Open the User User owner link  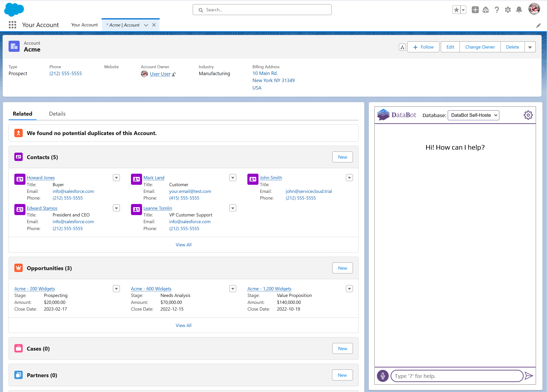[x=160, y=74]
